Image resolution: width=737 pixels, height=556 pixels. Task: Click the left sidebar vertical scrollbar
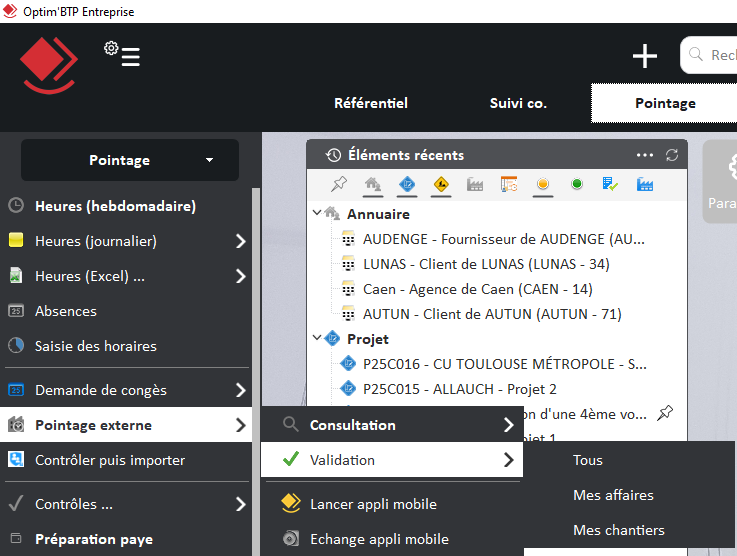256,371
